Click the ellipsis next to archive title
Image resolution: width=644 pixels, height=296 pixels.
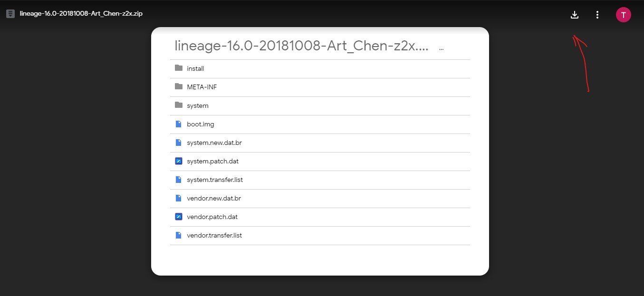pyautogui.click(x=442, y=49)
